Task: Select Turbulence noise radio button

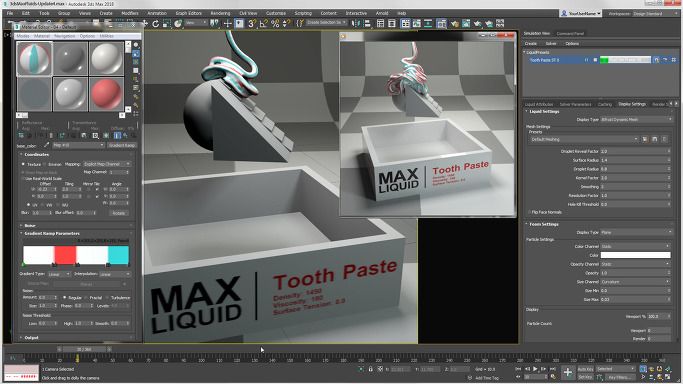Action: (x=107, y=298)
